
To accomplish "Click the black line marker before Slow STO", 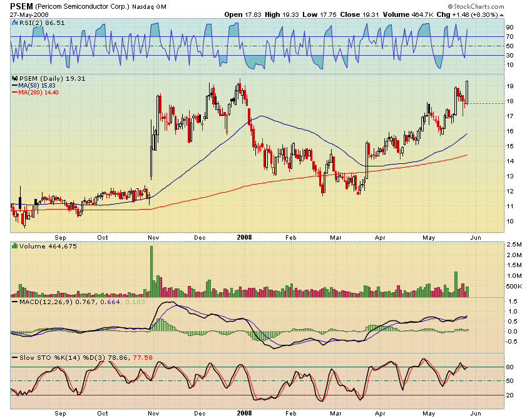I will click(x=14, y=357).
